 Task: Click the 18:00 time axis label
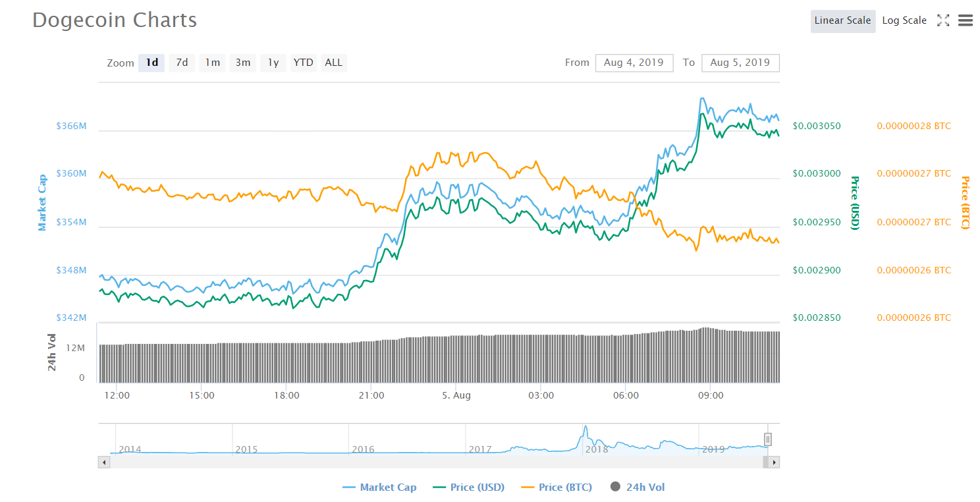coord(286,395)
